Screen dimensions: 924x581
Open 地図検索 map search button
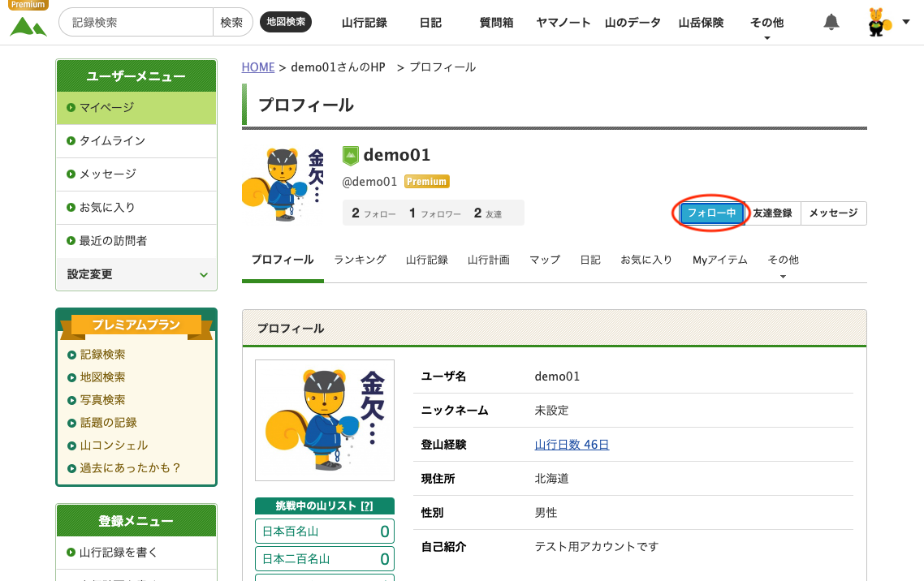coord(286,22)
